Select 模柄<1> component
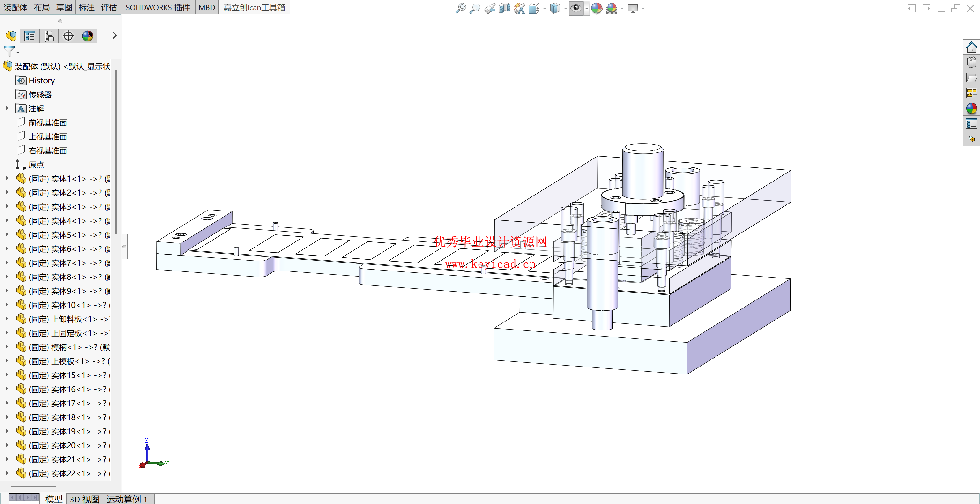This screenshot has height=504, width=980. pyautogui.click(x=63, y=347)
